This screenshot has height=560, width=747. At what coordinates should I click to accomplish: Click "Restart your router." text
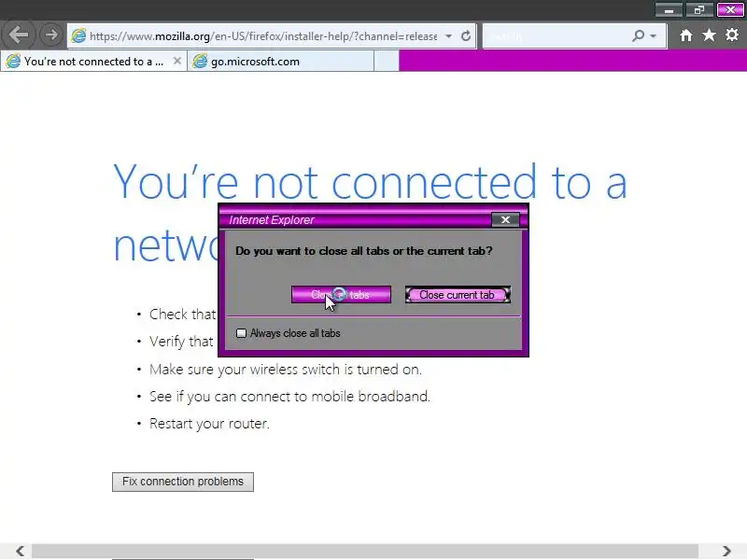tap(209, 424)
